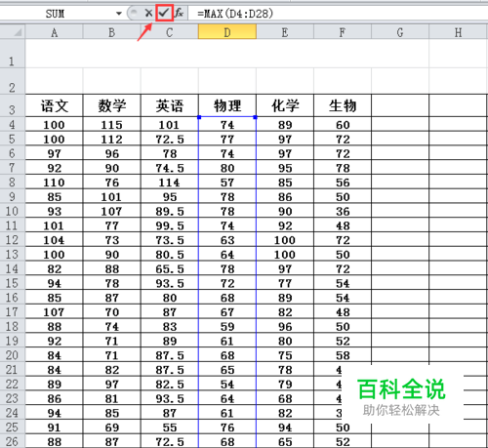Select cell C4 with value 101
Viewport: 488px width, 448px height.
point(170,124)
